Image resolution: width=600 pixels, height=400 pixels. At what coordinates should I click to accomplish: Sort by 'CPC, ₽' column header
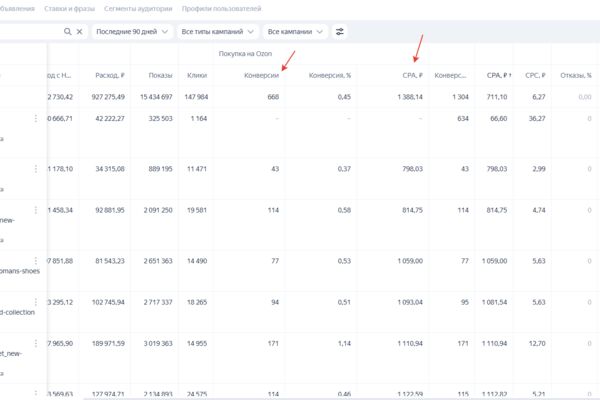535,75
